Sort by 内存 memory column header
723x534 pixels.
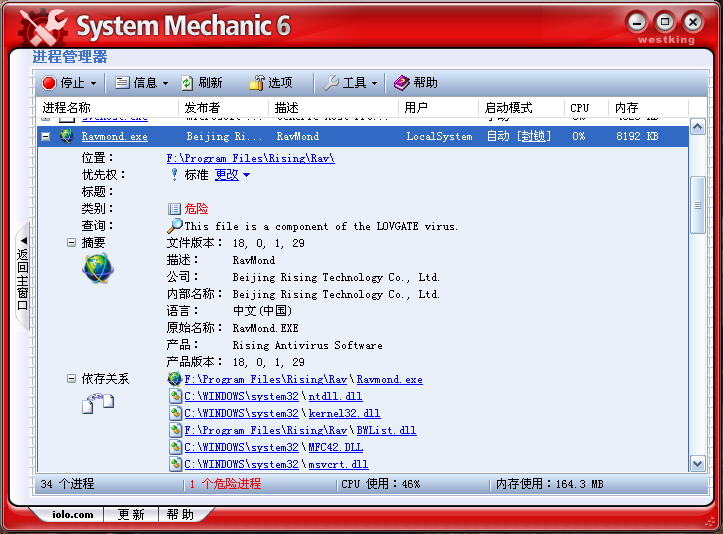649,107
